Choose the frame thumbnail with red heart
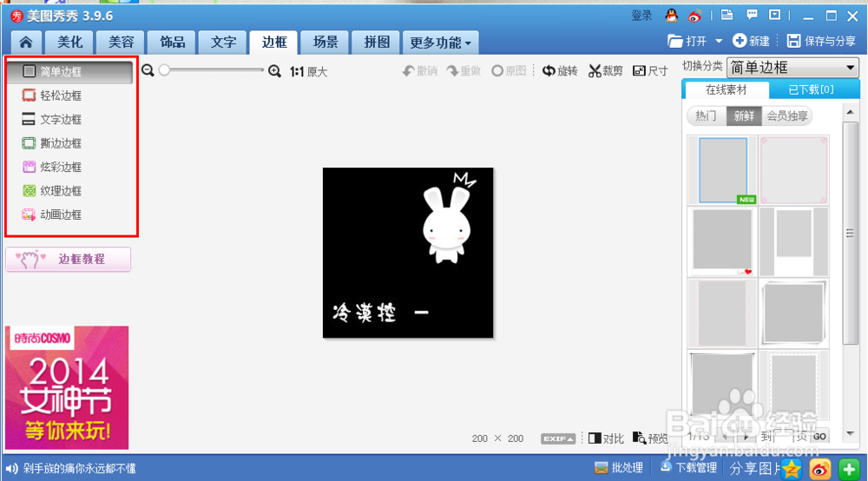This screenshot has width=868, height=481. (x=722, y=241)
